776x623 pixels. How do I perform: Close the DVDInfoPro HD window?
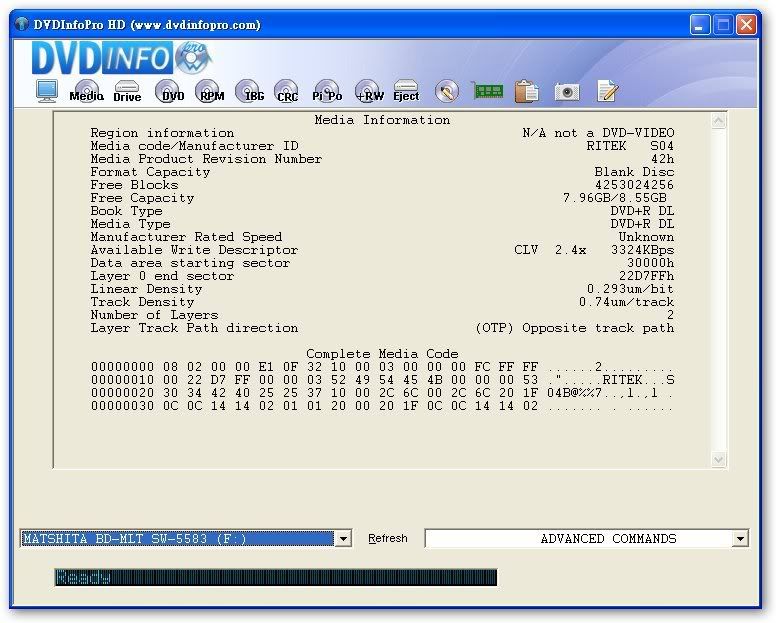tap(746, 24)
